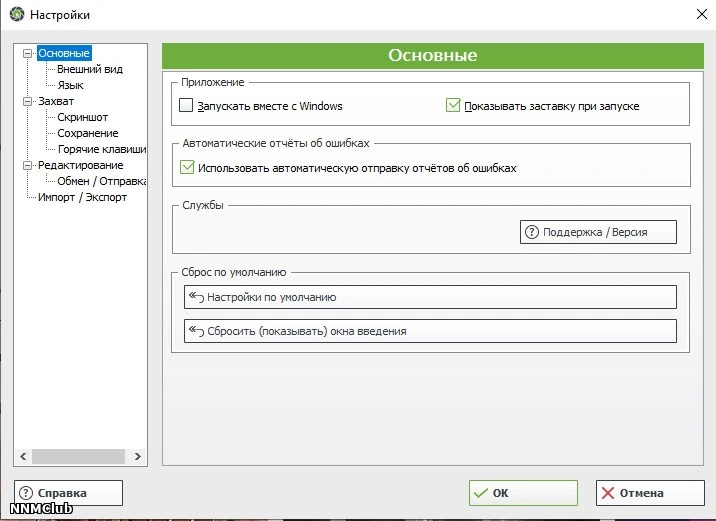Viewport: 716px width, 521px height.
Task: Click the red X icon on Отмена button
Action: [608, 493]
